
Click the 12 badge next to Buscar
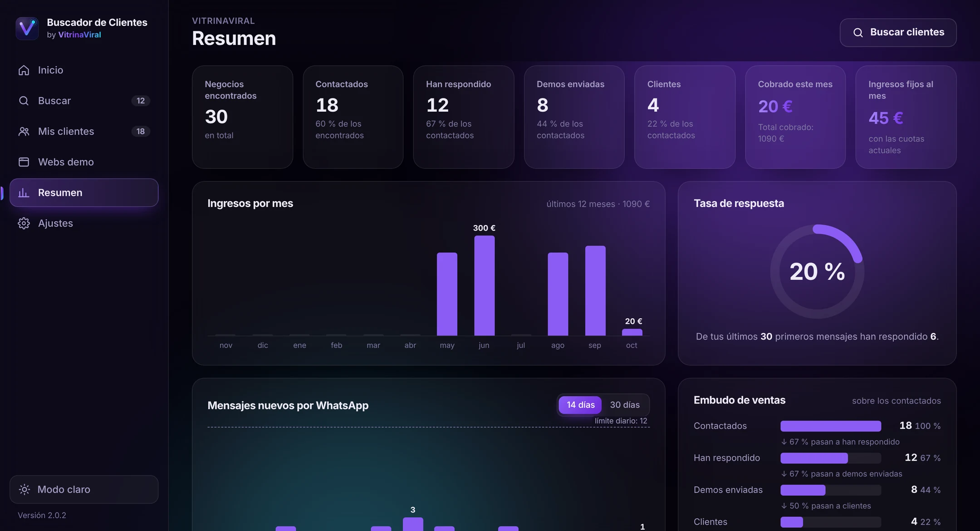click(x=141, y=101)
